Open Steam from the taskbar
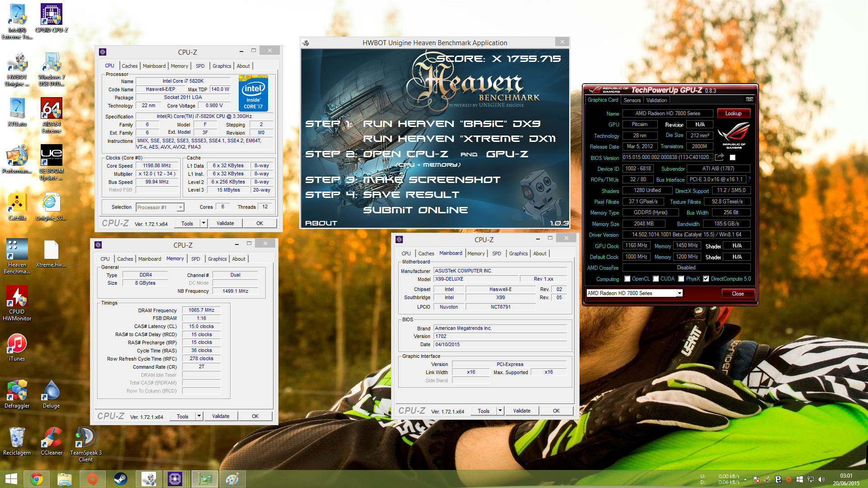 coord(120,479)
